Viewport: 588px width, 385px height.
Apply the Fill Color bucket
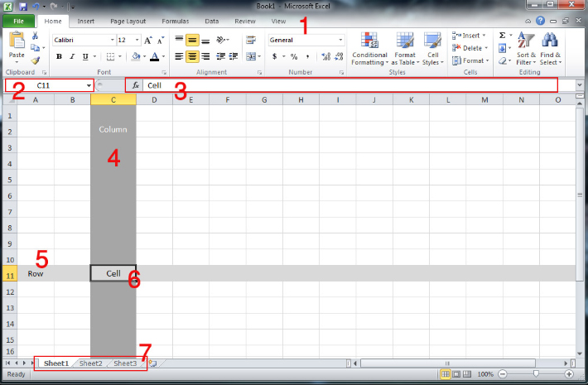(136, 56)
